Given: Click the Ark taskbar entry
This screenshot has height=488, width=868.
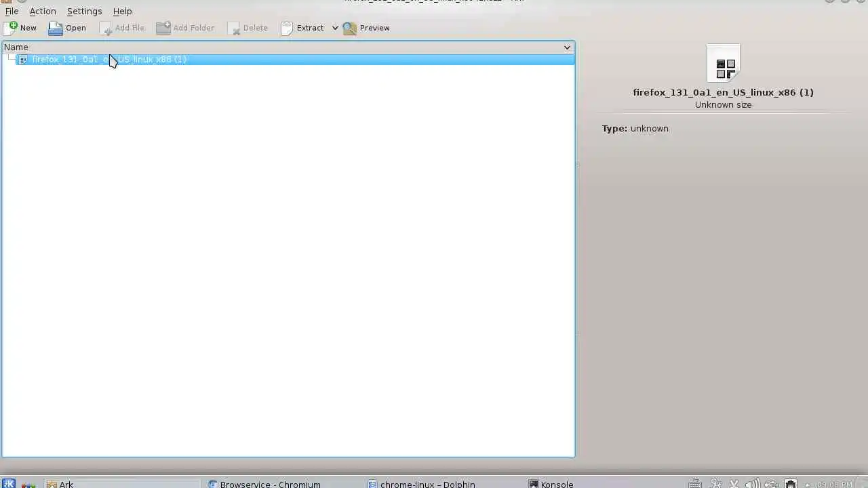Looking at the screenshot, I should tap(122, 483).
